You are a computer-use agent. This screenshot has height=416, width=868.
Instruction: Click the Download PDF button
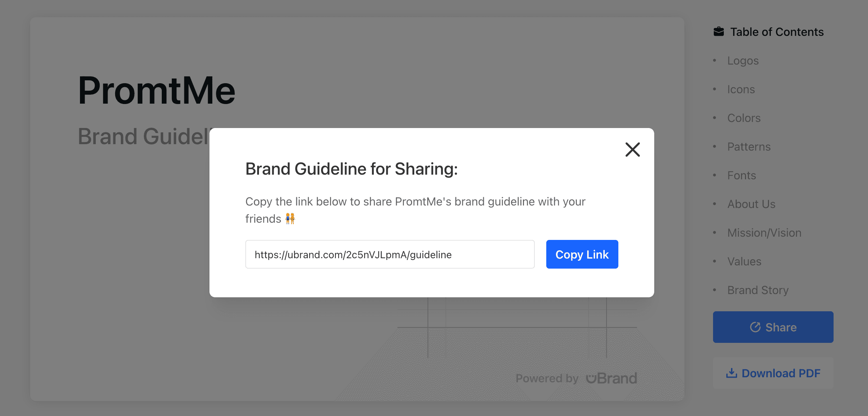(x=773, y=373)
